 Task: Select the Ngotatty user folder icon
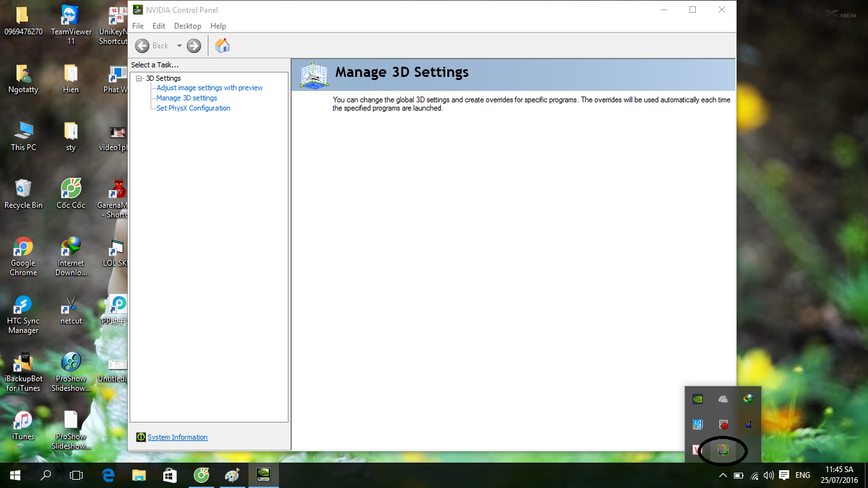[x=23, y=79]
